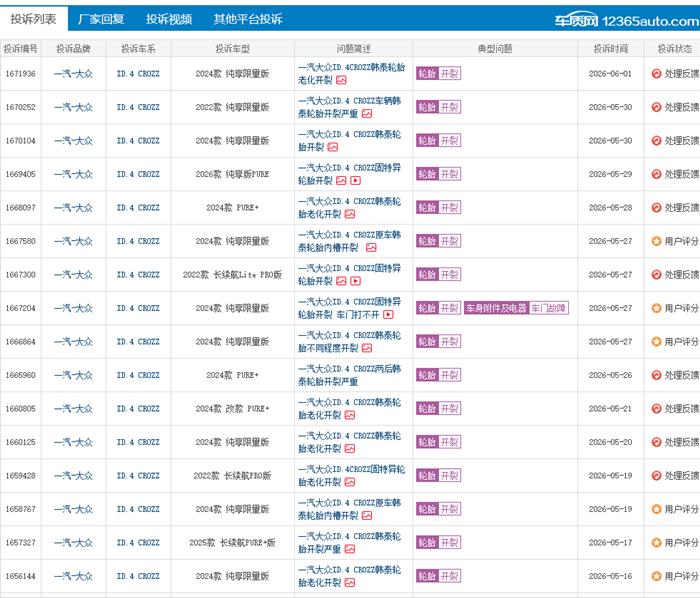Open ID.4 CROZZ series link in row 1670252

pyautogui.click(x=138, y=107)
